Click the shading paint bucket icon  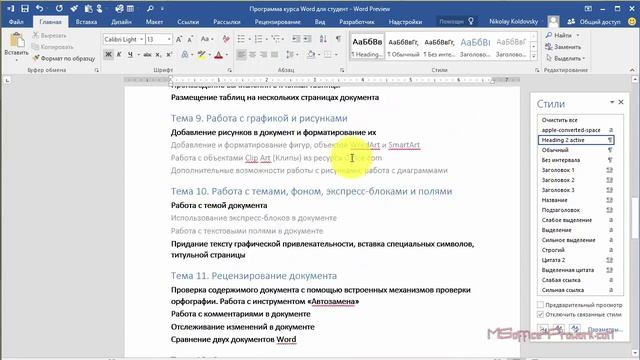(311, 54)
